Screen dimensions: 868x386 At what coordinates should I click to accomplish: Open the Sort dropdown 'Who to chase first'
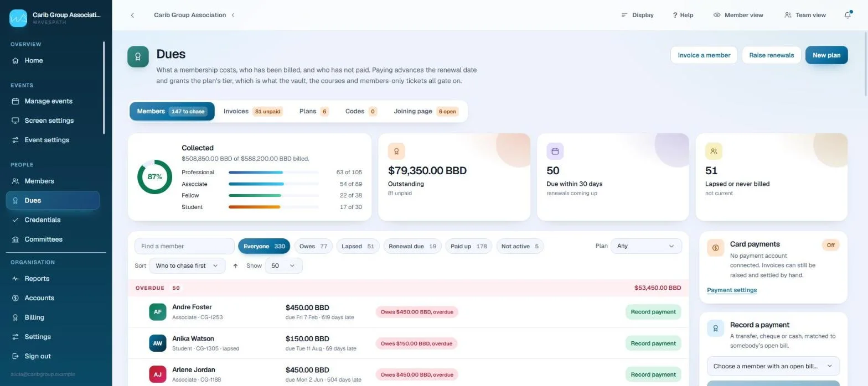pos(188,265)
